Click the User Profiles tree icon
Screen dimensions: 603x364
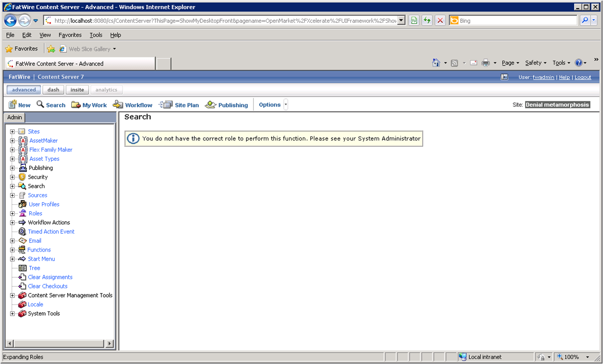23,204
